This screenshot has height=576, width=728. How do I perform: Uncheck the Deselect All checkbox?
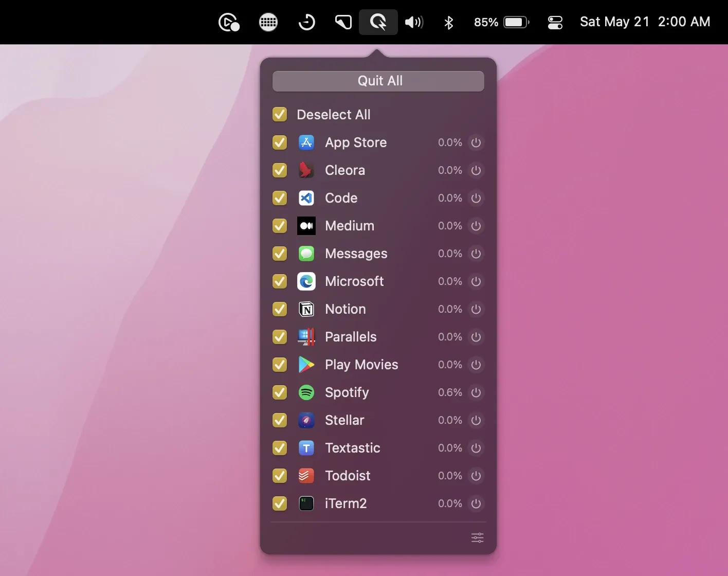280,114
